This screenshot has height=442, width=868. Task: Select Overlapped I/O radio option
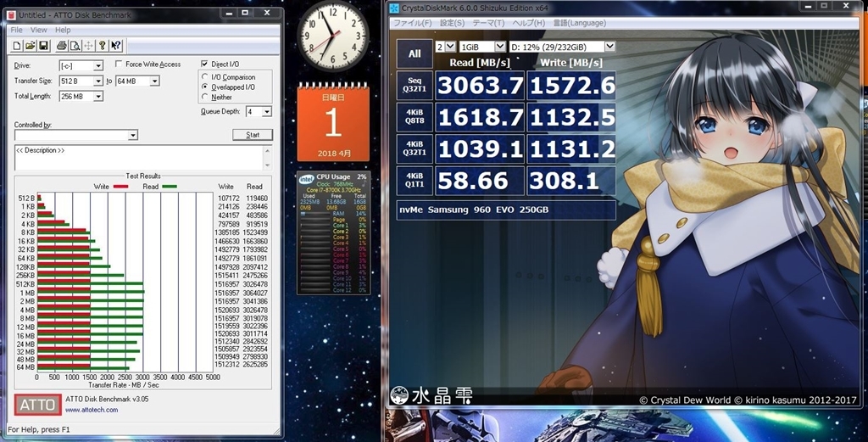[205, 87]
